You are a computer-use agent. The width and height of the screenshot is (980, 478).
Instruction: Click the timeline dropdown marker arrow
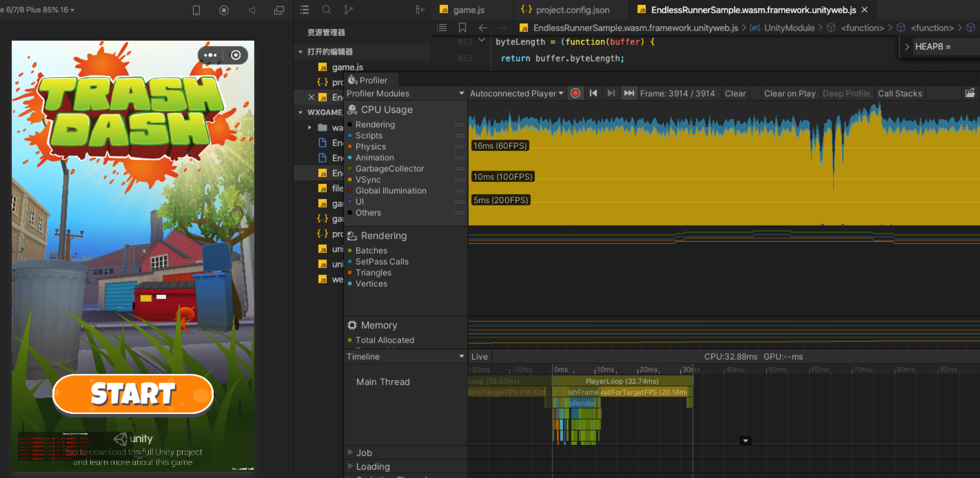click(x=745, y=441)
